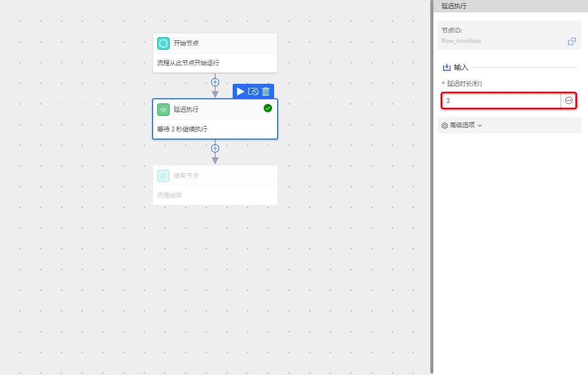Click the 输入 section heading
The height and width of the screenshot is (375, 588).
pyautogui.click(x=461, y=67)
